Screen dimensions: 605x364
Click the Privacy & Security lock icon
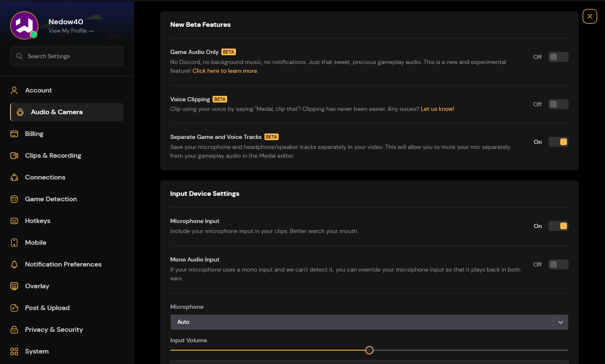(14, 330)
